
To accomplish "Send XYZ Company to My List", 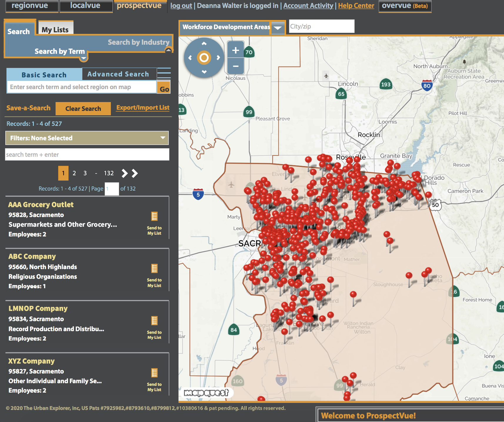I will pos(154,379).
